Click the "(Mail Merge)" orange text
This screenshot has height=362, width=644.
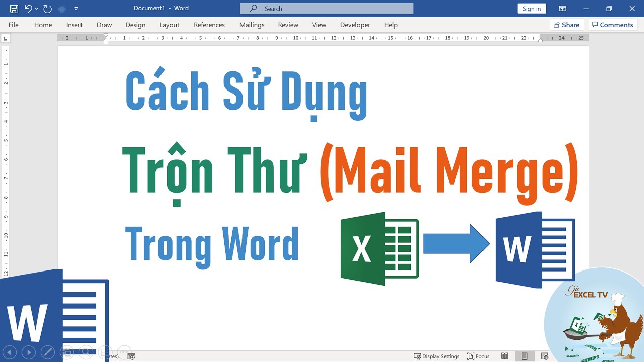click(x=449, y=172)
